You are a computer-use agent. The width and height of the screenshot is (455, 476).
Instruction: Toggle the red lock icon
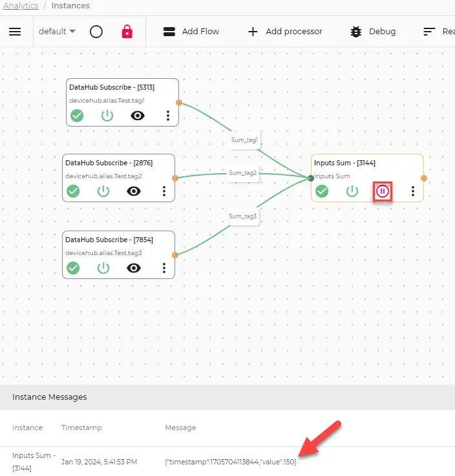point(127,31)
